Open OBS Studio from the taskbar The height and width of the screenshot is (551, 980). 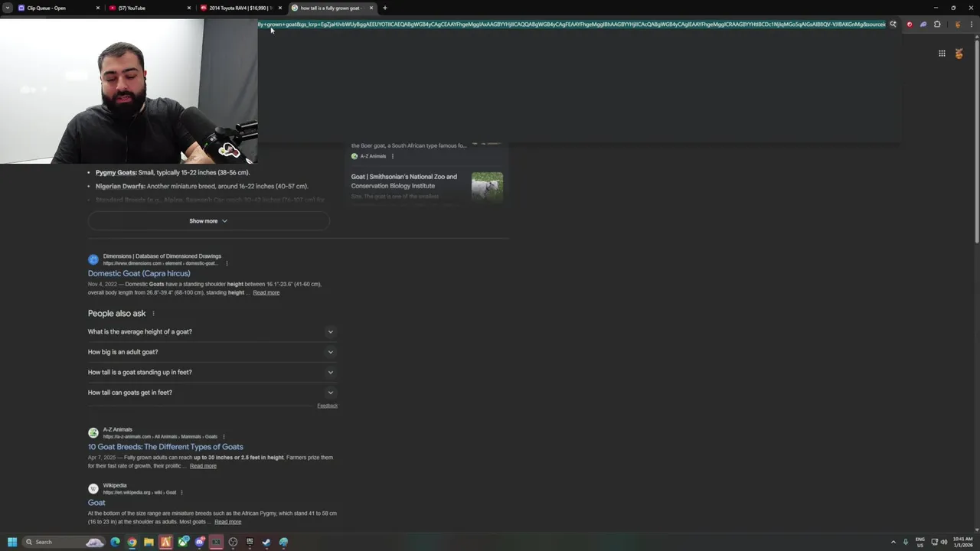point(233,542)
